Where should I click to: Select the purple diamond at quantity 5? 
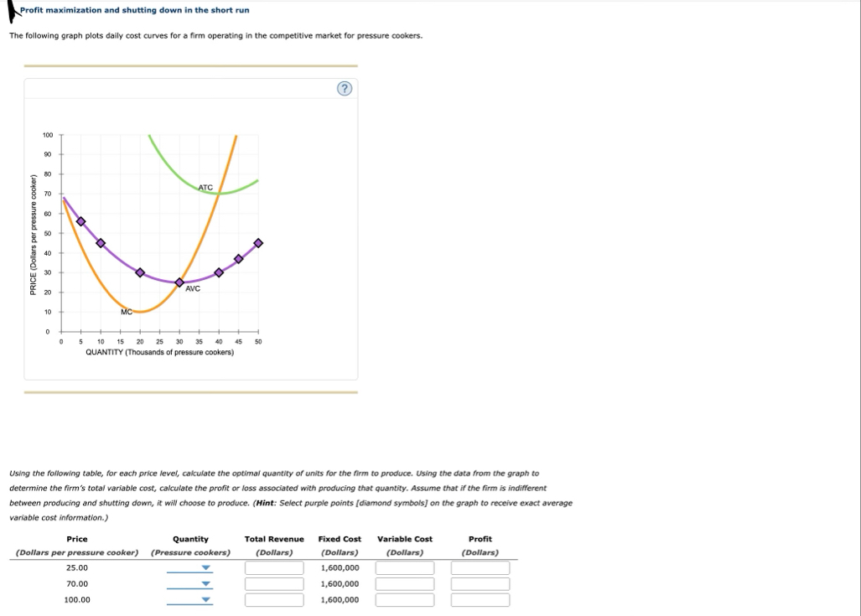(x=81, y=221)
